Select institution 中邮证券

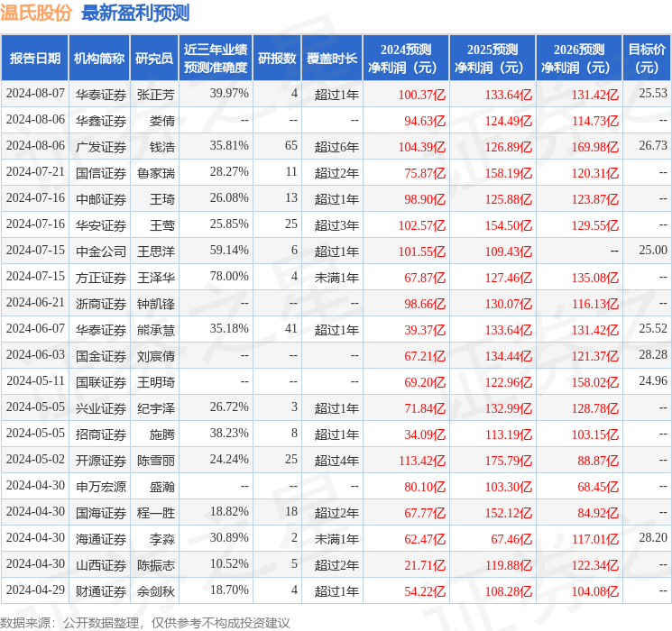101,199
